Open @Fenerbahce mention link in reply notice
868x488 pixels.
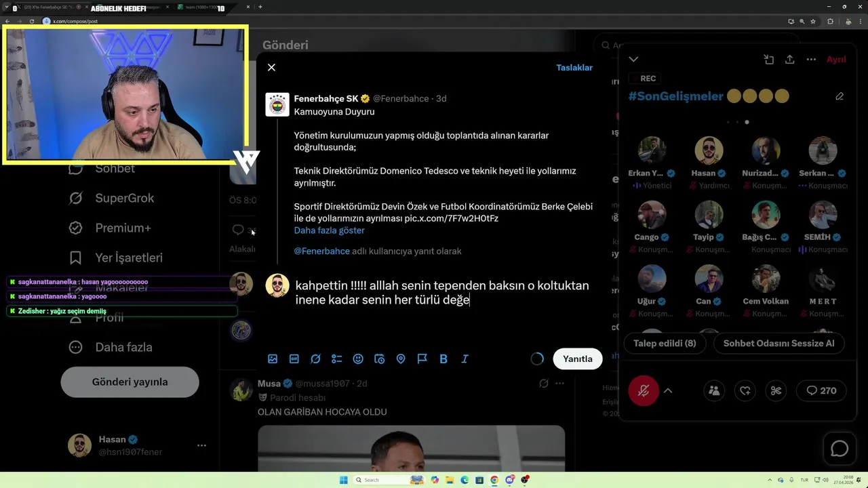[x=321, y=251]
